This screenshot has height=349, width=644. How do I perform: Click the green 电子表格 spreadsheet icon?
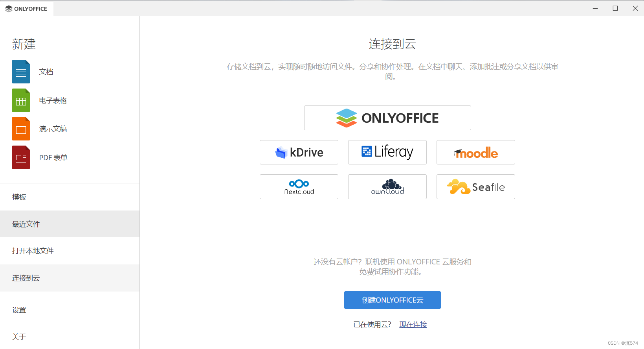pos(21,100)
